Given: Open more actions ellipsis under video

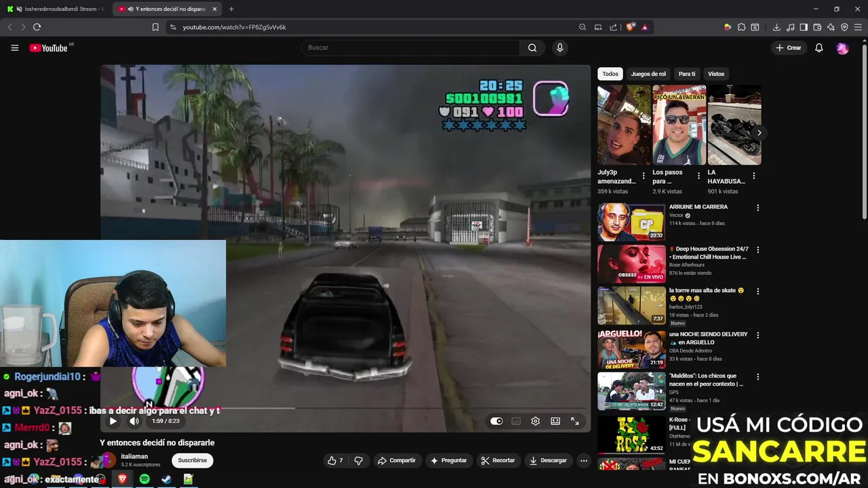Looking at the screenshot, I should 583,460.
